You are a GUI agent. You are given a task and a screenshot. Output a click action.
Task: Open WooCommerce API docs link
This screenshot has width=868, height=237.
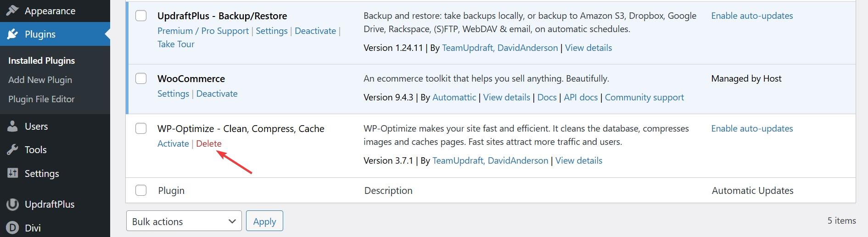[581, 97]
